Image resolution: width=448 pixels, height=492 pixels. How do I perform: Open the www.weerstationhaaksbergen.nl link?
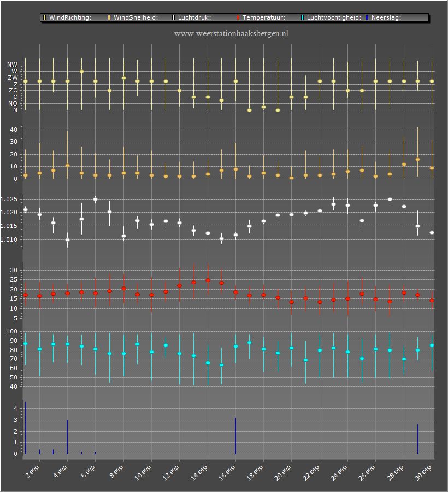(x=231, y=33)
